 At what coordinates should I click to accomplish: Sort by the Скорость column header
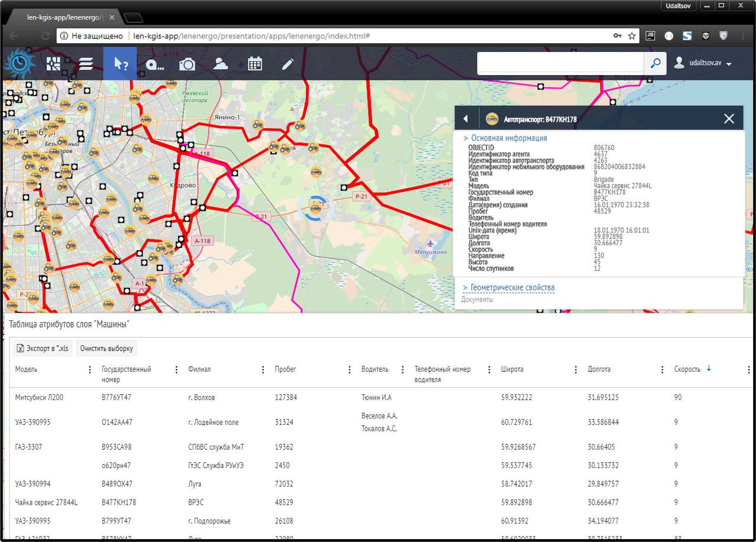[687, 369]
